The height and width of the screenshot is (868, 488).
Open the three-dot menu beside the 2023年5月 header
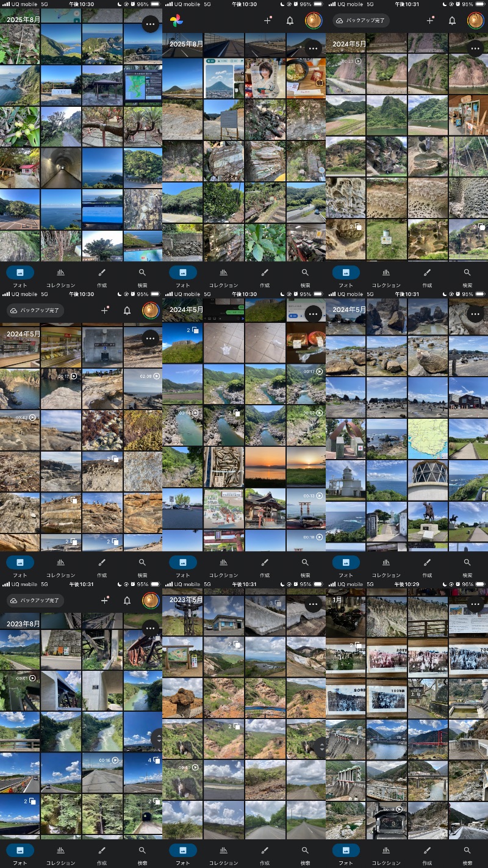313,605
